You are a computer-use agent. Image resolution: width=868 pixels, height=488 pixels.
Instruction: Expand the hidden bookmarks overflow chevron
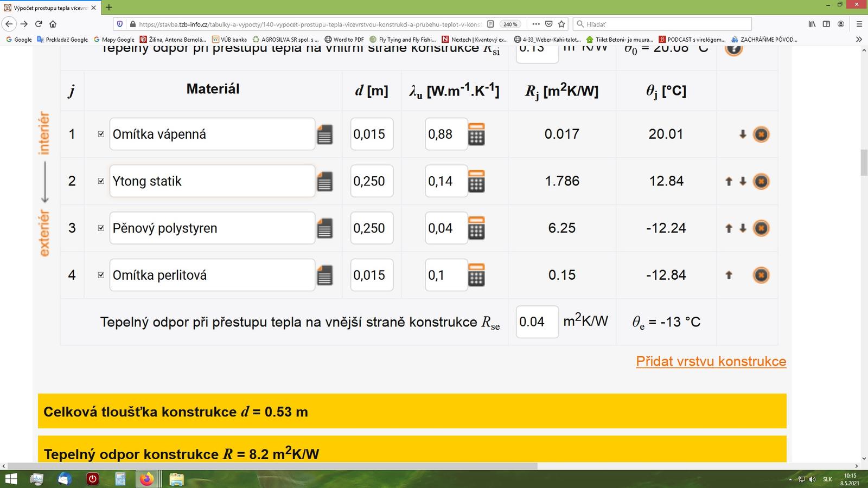(859, 40)
